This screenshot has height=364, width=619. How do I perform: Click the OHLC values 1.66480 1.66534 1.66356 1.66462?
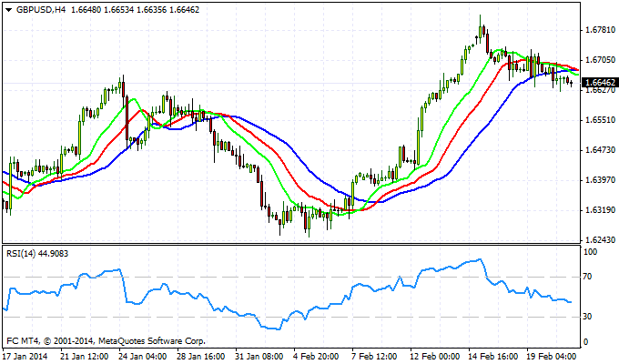point(135,10)
